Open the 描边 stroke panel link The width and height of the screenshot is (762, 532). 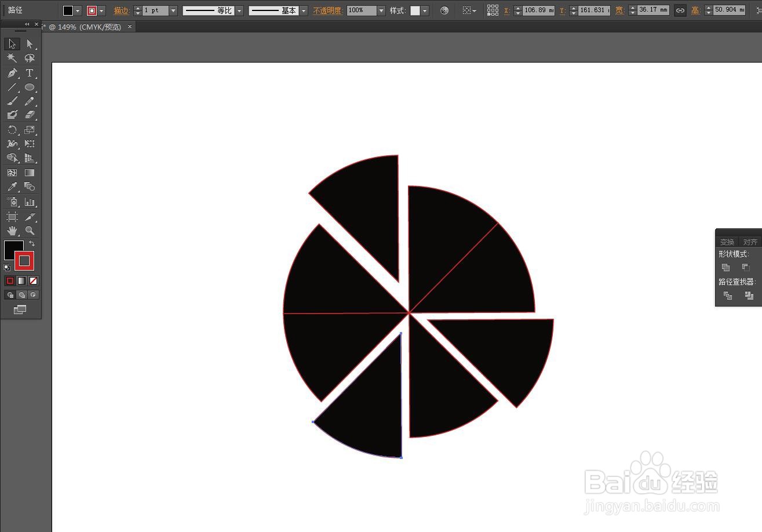(122, 10)
